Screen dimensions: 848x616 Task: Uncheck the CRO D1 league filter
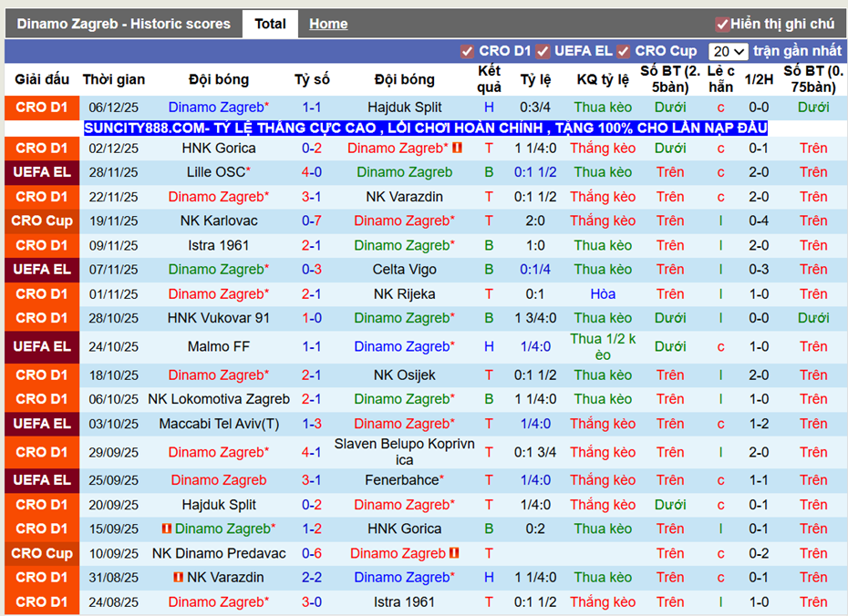[x=467, y=51]
